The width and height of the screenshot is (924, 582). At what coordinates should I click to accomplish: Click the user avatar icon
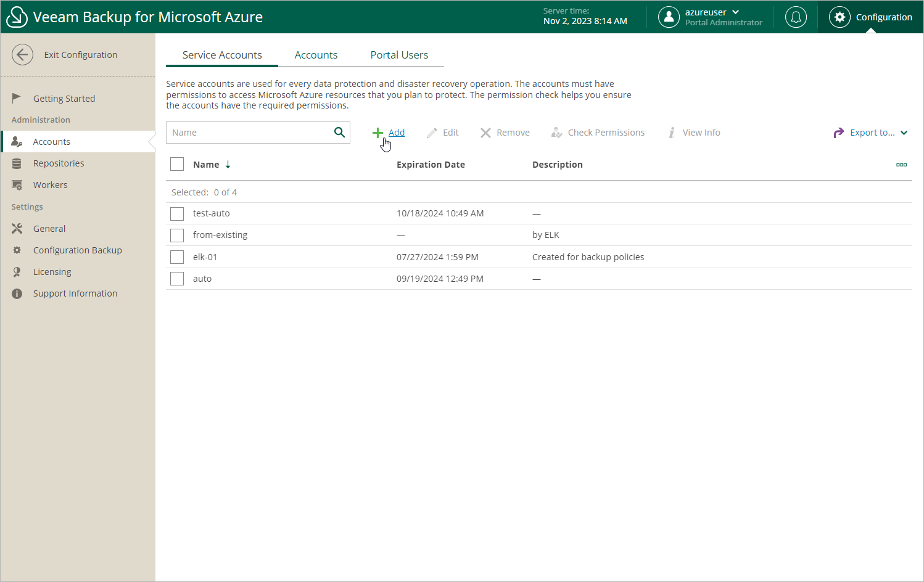[x=669, y=17]
